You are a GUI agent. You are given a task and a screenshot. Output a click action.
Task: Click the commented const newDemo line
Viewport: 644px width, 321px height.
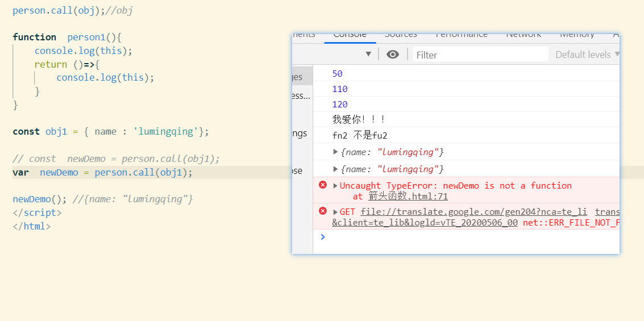click(116, 159)
